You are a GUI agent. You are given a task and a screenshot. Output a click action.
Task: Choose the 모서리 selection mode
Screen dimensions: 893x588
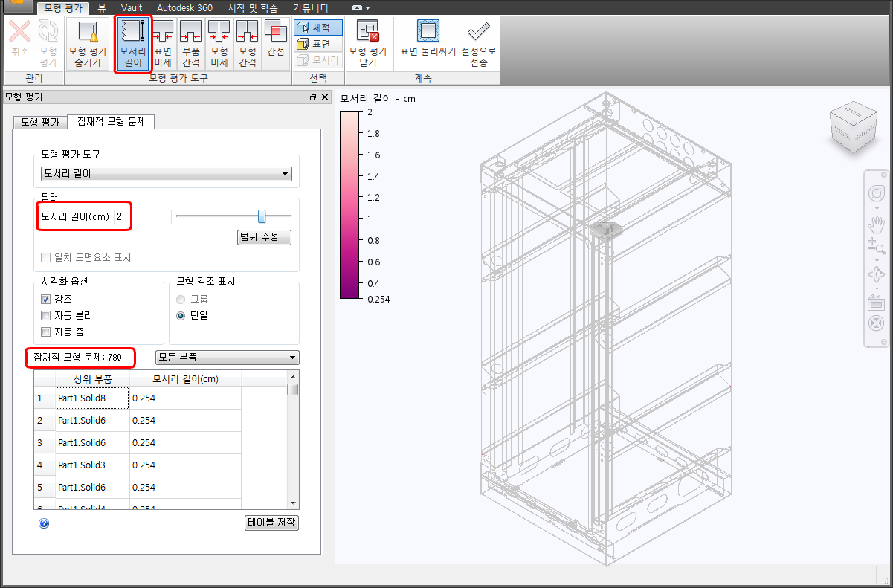318,59
